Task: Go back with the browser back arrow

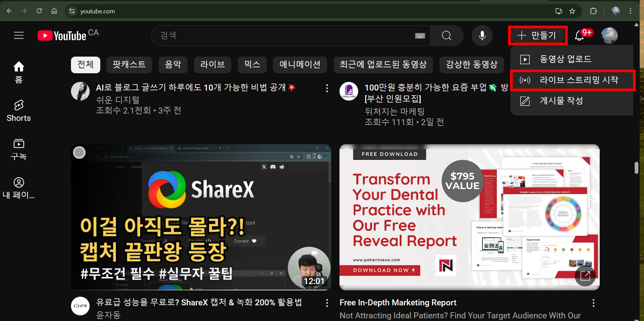Action: [9, 11]
